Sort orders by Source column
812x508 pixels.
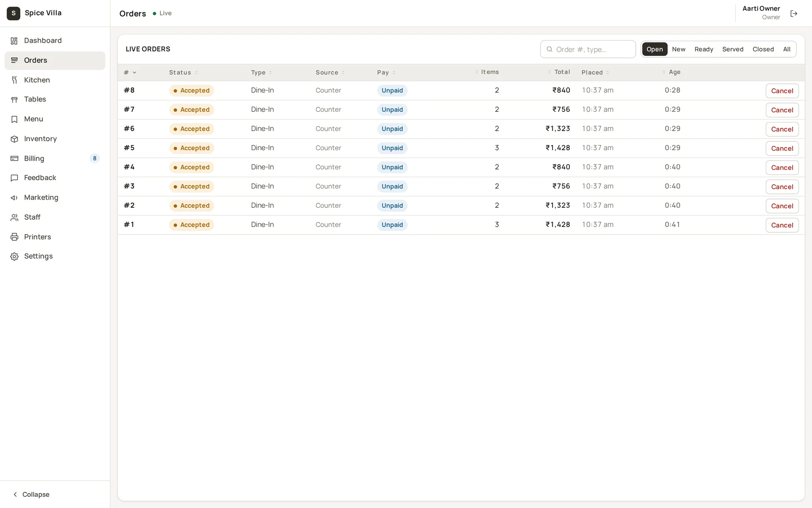pyautogui.click(x=330, y=73)
